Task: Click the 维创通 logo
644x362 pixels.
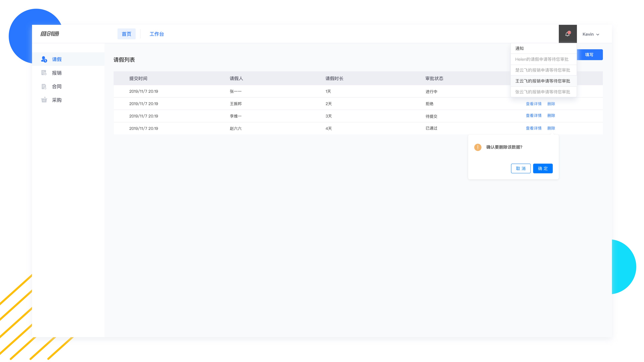Action: (50, 34)
